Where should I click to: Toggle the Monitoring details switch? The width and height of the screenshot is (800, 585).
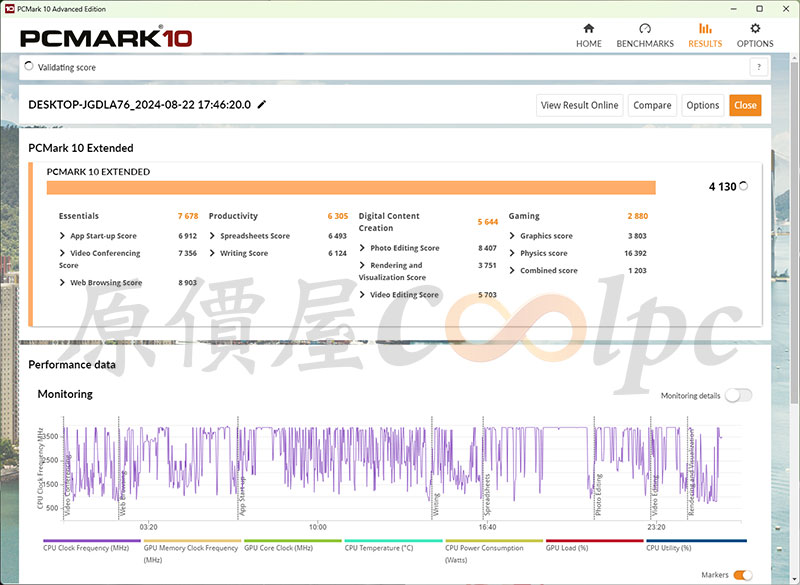(738, 395)
